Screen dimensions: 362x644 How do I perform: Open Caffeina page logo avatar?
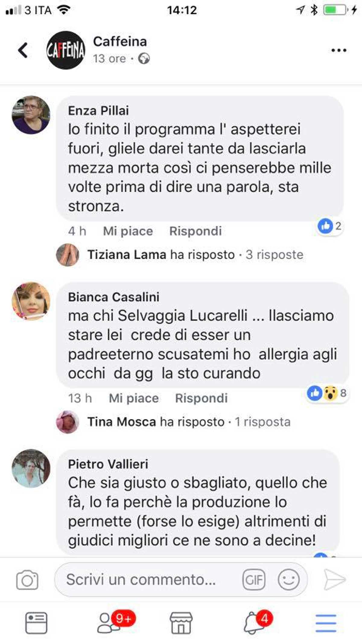point(66,50)
